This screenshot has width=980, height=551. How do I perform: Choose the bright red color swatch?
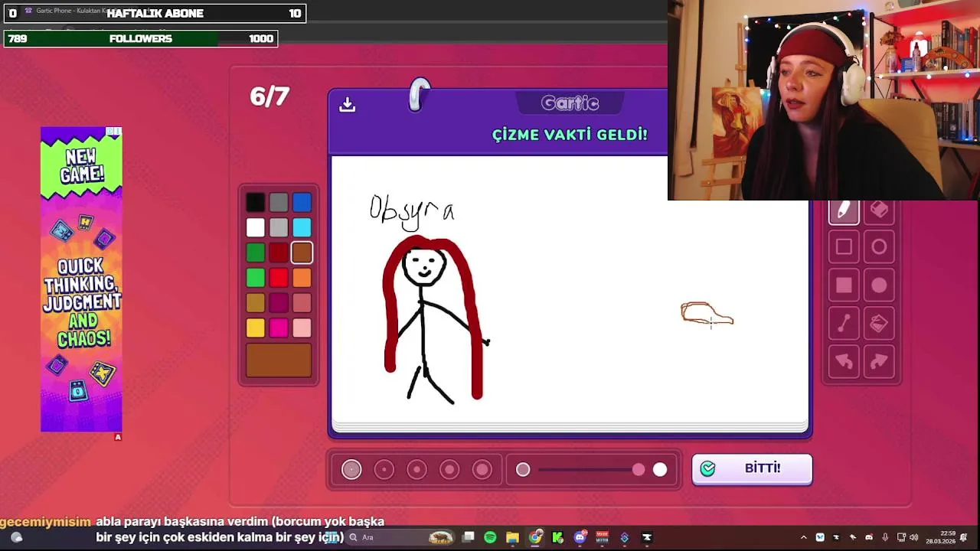coord(279,278)
